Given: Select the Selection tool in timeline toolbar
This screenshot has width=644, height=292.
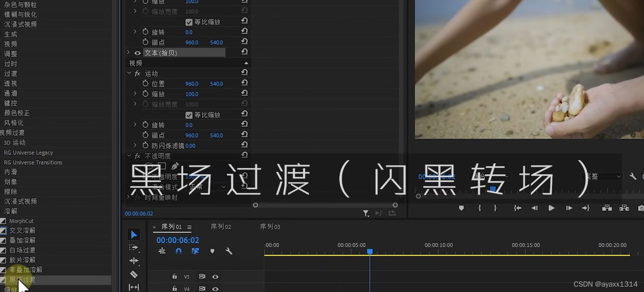Looking at the screenshot, I should [134, 234].
